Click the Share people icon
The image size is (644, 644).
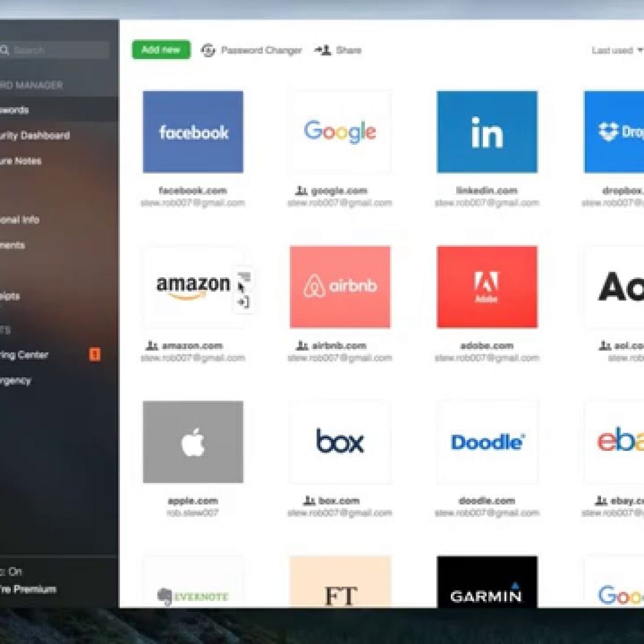[323, 50]
